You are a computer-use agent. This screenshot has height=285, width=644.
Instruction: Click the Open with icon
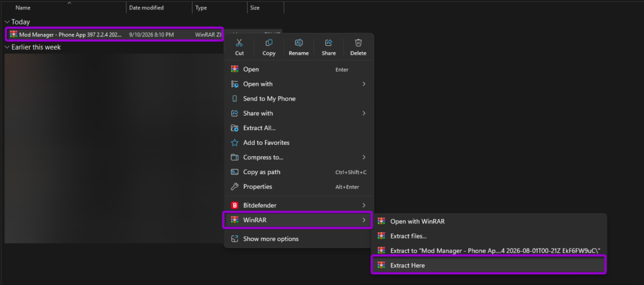tap(235, 84)
